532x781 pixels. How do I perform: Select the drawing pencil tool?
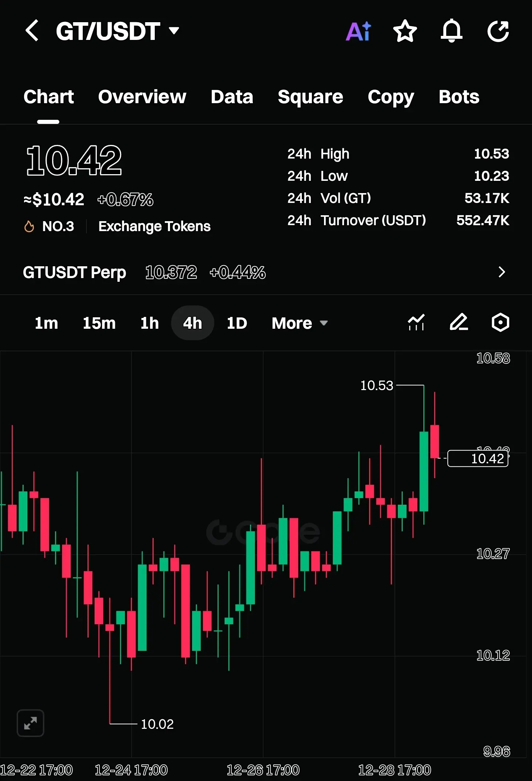(459, 322)
